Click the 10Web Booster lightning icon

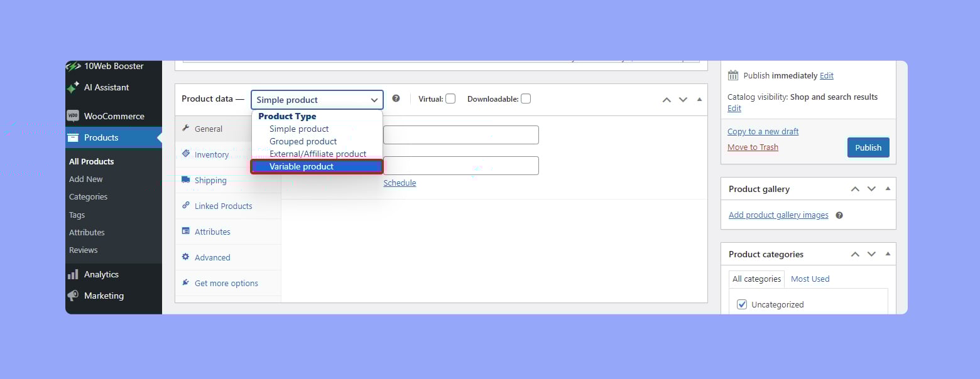pyautogui.click(x=73, y=66)
